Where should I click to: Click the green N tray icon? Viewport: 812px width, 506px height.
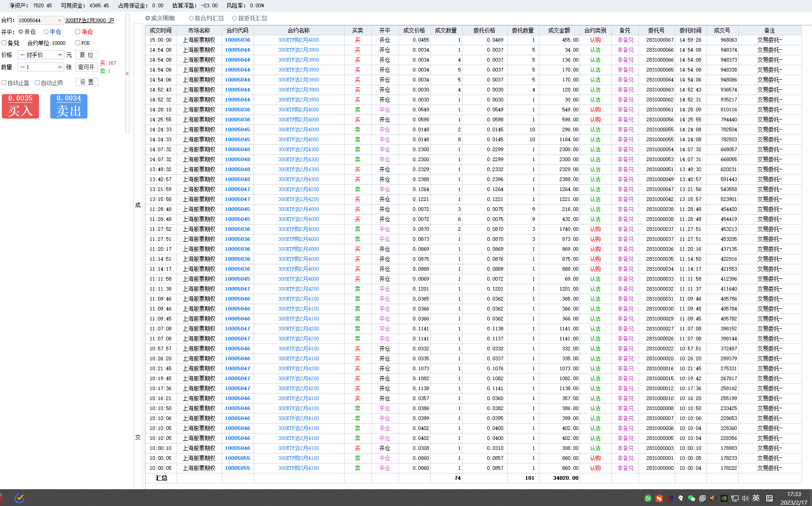pyautogui.click(x=648, y=498)
